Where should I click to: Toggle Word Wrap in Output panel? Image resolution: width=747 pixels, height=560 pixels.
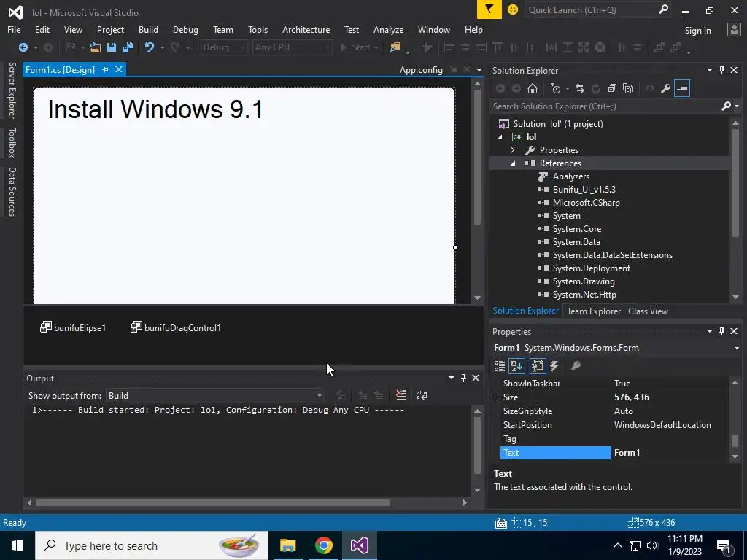tap(422, 395)
